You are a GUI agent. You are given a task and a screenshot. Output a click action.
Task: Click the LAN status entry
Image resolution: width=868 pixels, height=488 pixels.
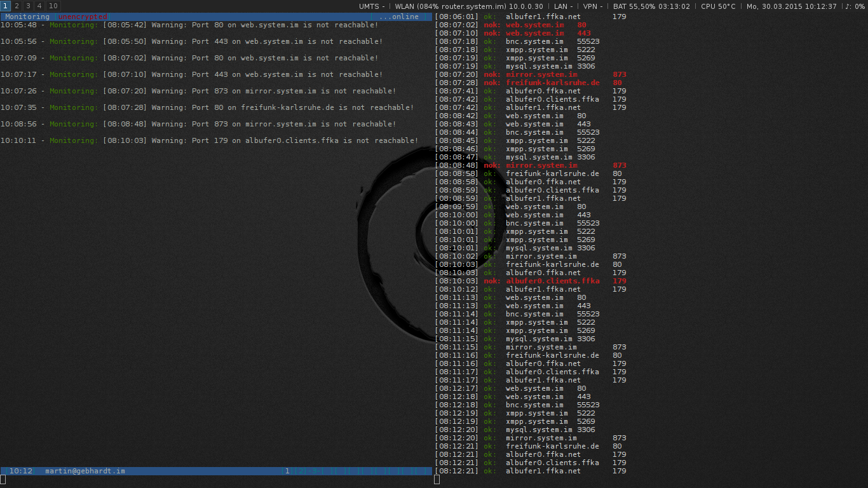pyautogui.click(x=564, y=6)
